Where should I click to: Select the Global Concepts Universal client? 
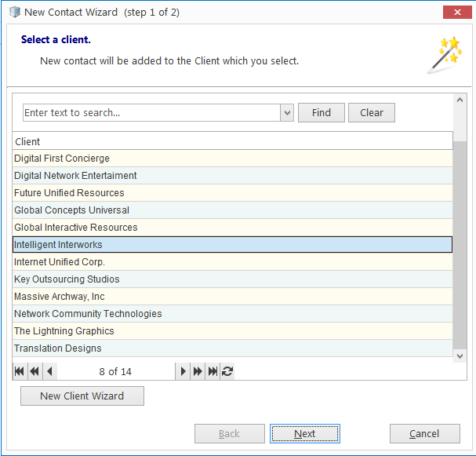(x=233, y=210)
